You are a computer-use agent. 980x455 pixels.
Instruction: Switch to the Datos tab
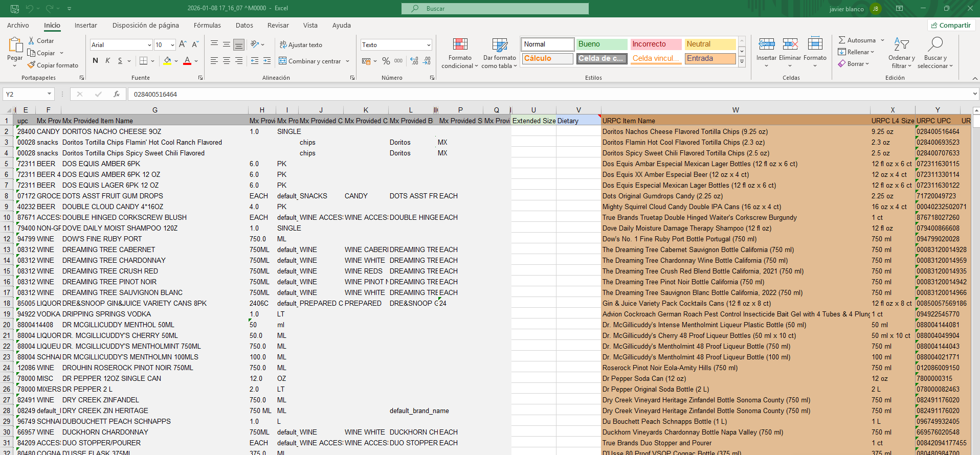244,25
